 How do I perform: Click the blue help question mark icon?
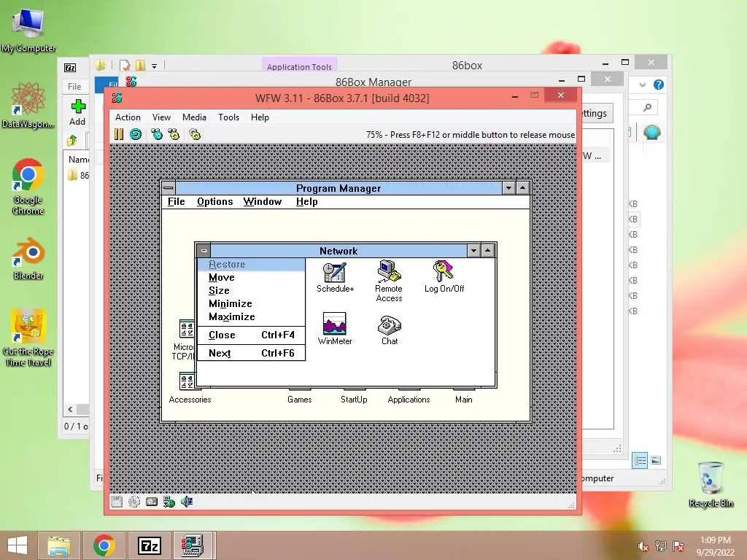pyautogui.click(x=659, y=85)
